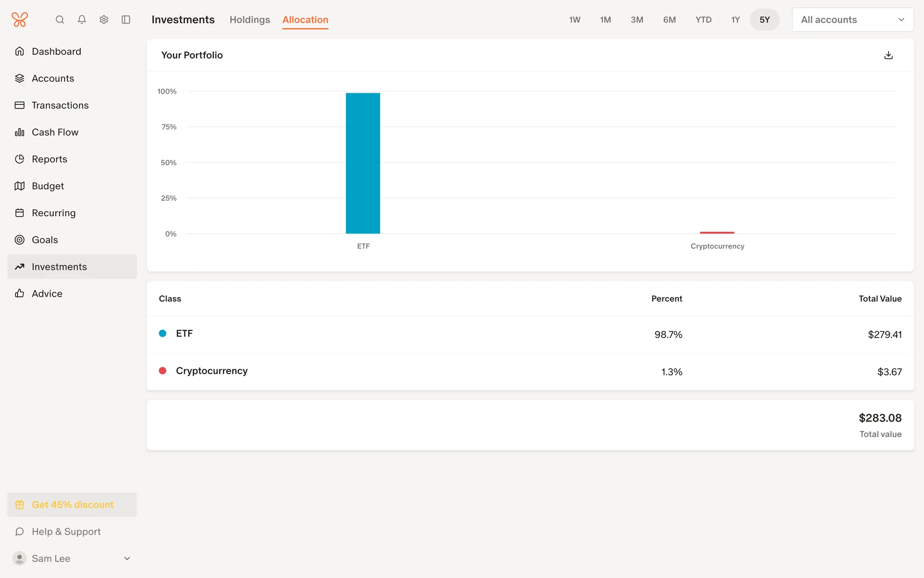The width and height of the screenshot is (924, 578).
Task: Go to Goals in sidebar
Action: click(45, 240)
